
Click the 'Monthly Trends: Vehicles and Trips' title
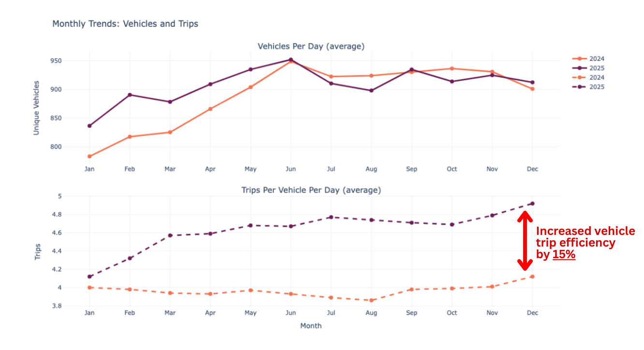[x=125, y=24]
